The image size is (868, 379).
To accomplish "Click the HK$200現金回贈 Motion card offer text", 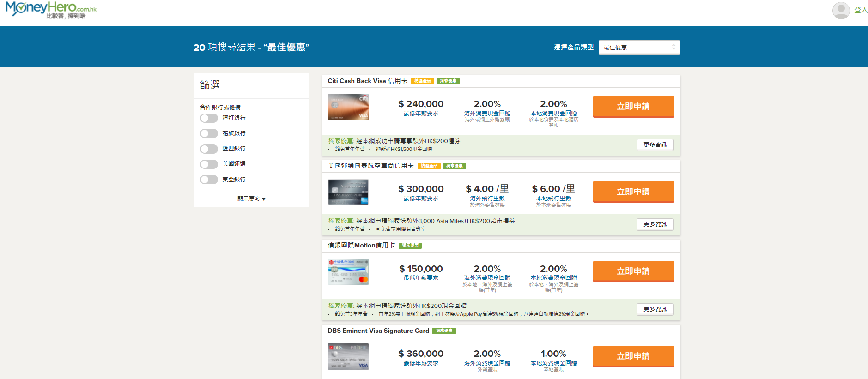I will click(397, 306).
